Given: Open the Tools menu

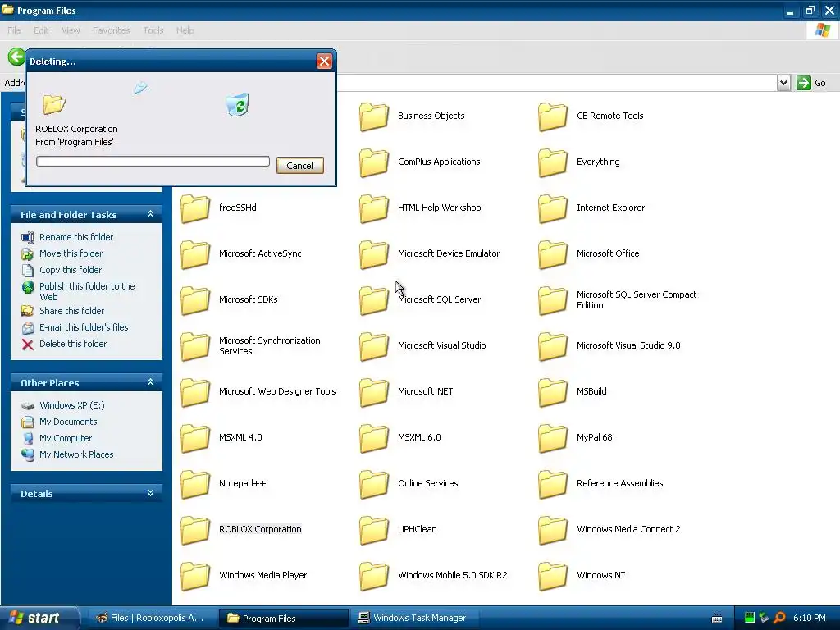Looking at the screenshot, I should click(153, 30).
